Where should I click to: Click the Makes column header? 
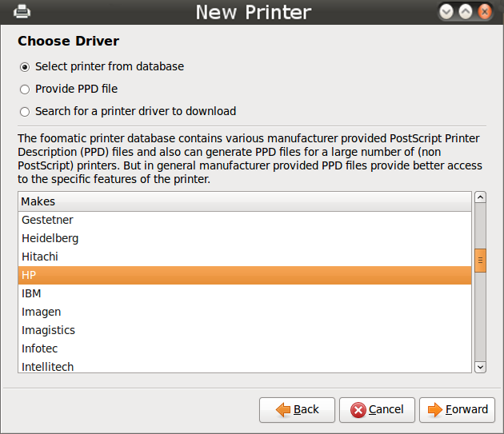pyautogui.click(x=245, y=201)
